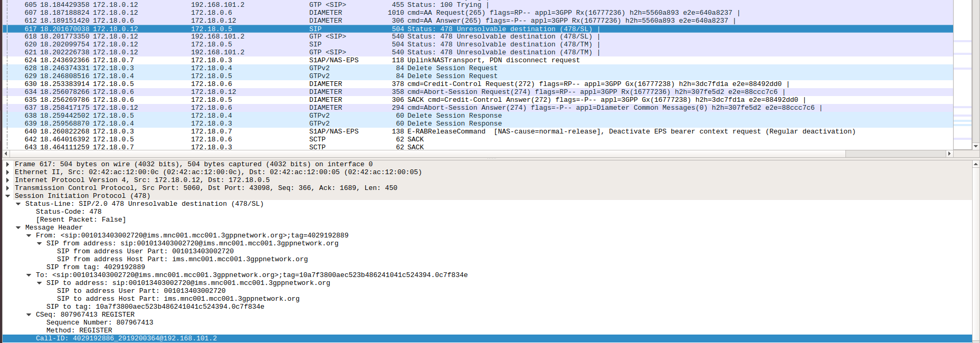Viewport: 980px width, 343px height.
Task: Select the Method: REGISTER field
Action: [x=79, y=330]
